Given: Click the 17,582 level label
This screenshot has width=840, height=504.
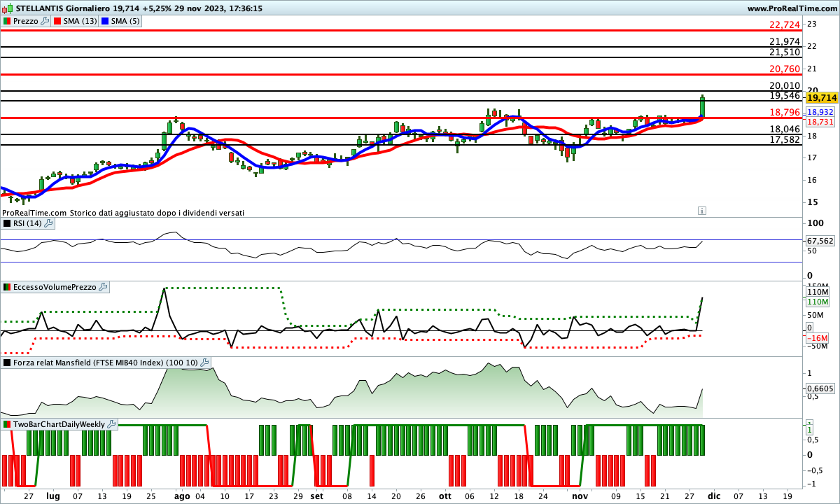Looking at the screenshot, I should [785, 139].
